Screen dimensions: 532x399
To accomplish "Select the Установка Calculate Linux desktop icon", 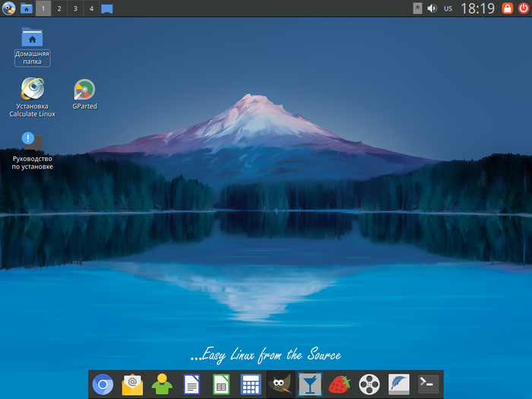I will pyautogui.click(x=32, y=97).
